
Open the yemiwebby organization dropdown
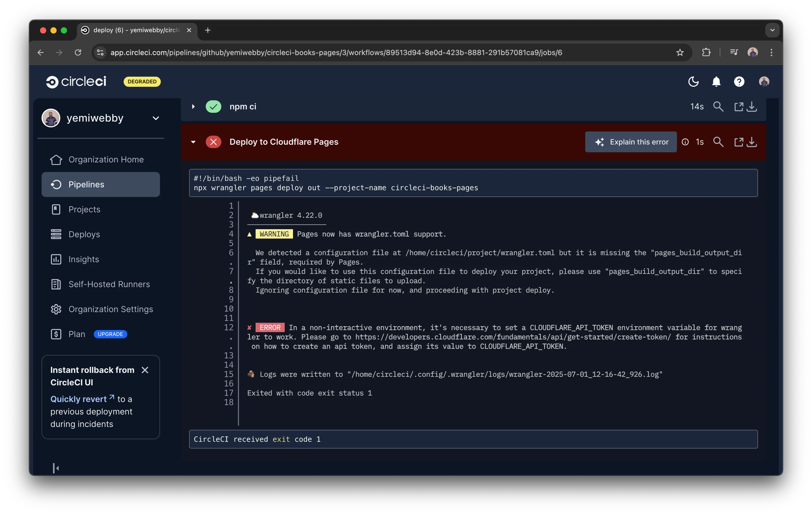pyautogui.click(x=101, y=118)
